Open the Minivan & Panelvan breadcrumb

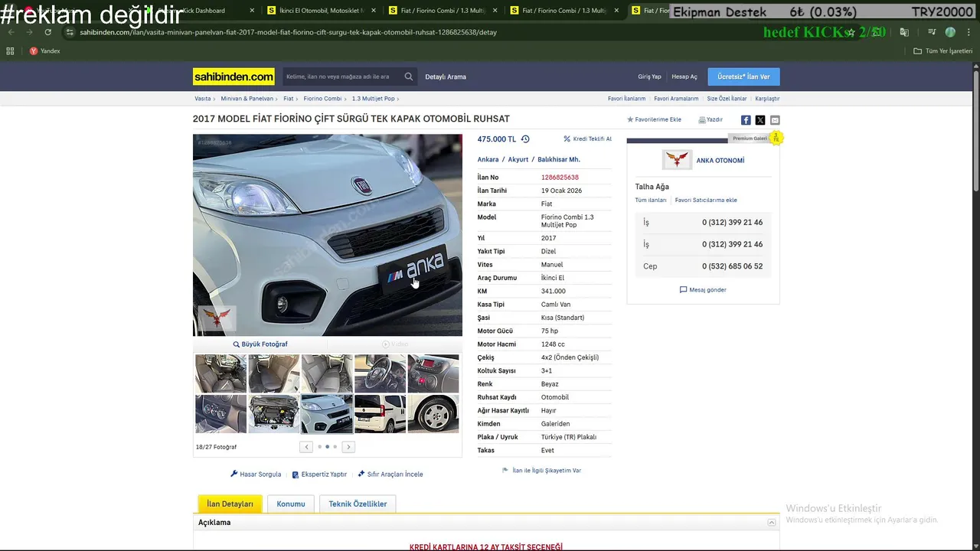click(247, 99)
